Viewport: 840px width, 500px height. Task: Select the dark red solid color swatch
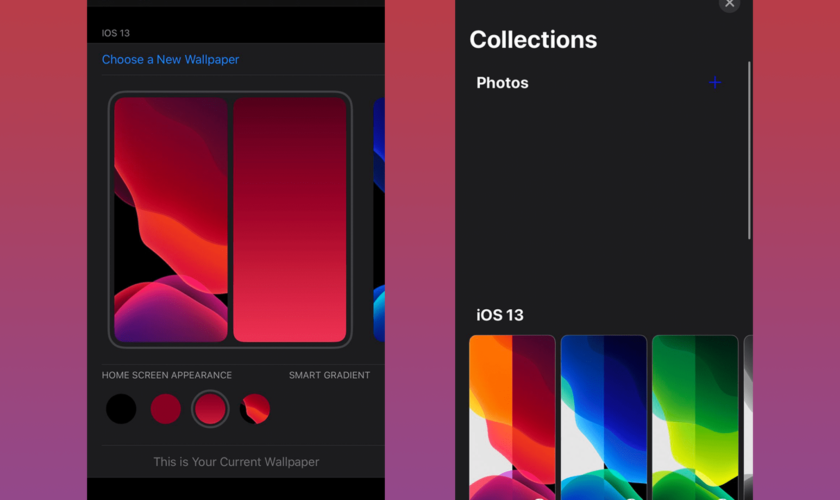point(166,409)
